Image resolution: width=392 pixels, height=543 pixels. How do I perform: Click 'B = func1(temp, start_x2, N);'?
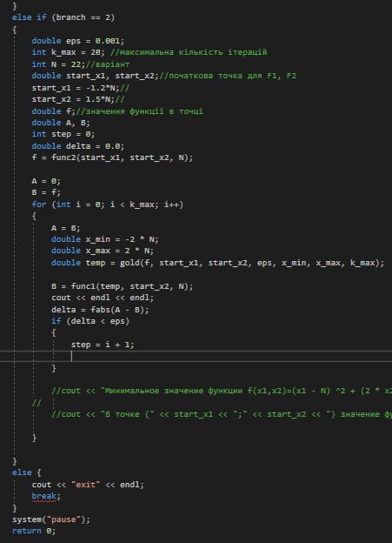123,286
